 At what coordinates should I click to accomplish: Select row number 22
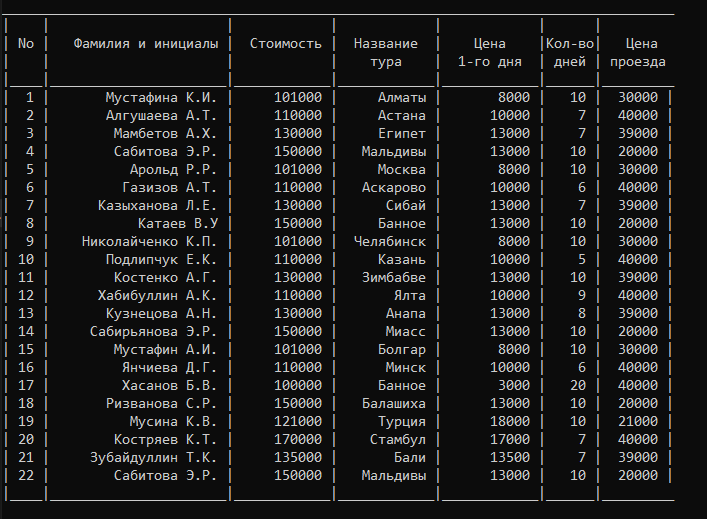point(26,476)
